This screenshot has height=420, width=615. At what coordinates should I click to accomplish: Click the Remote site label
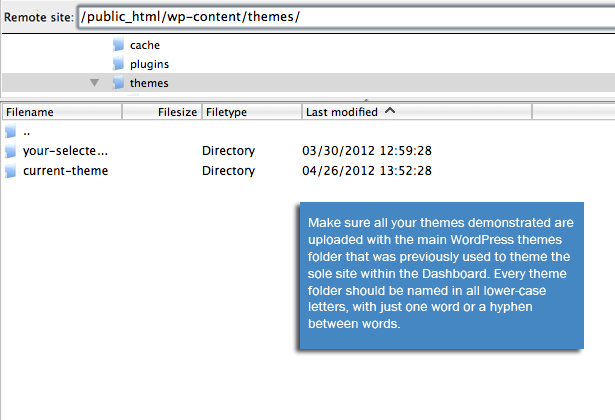point(39,17)
